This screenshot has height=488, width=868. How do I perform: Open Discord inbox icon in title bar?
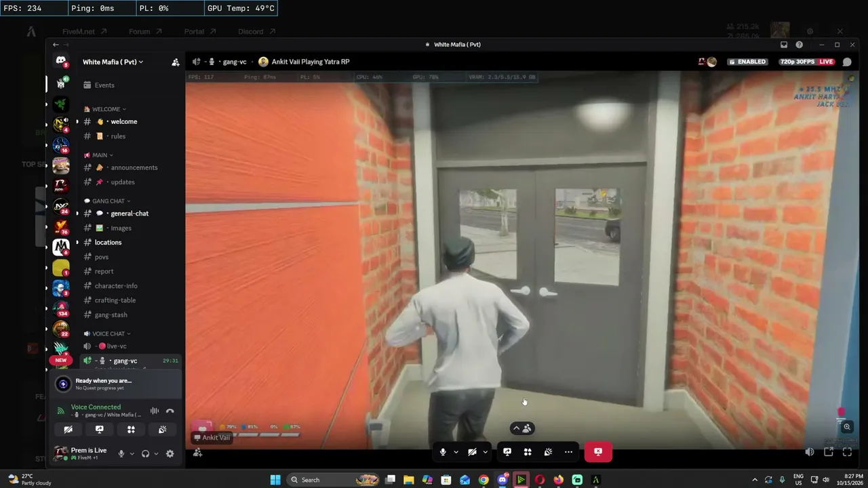click(x=784, y=45)
